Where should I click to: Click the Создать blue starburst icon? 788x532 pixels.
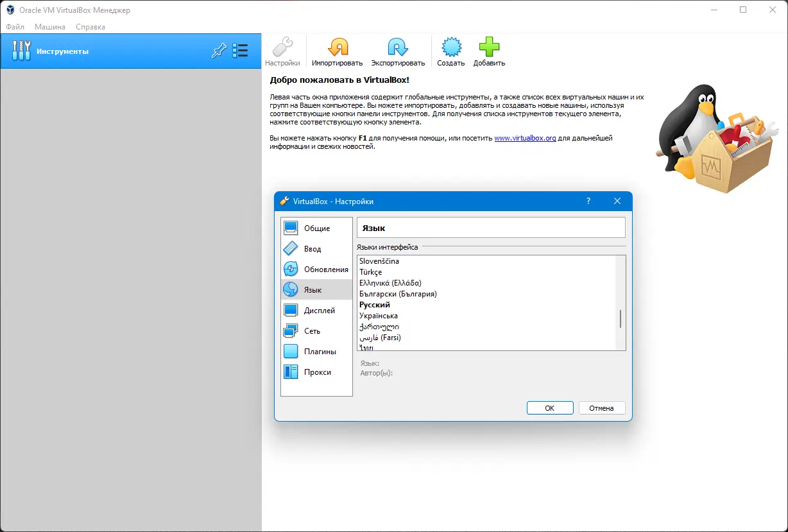pyautogui.click(x=450, y=47)
